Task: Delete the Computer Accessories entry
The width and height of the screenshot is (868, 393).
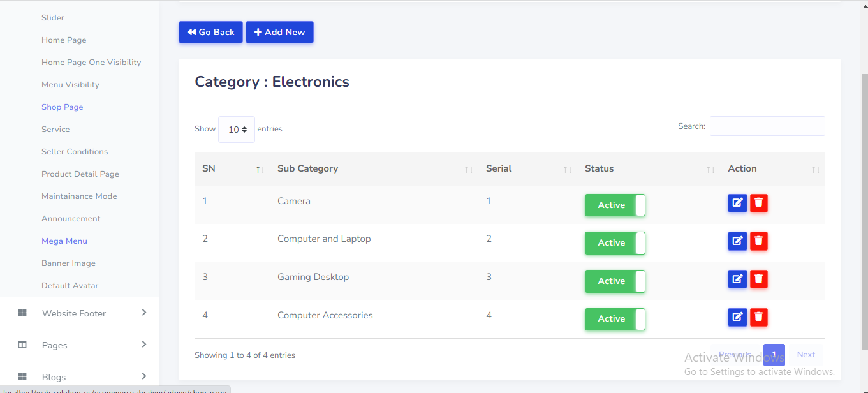Action: tap(758, 317)
